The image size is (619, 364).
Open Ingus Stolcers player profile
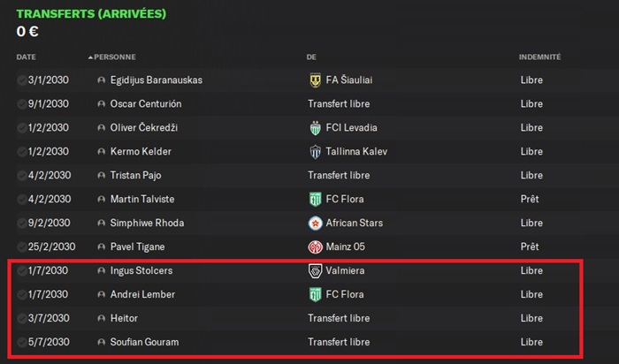click(141, 271)
